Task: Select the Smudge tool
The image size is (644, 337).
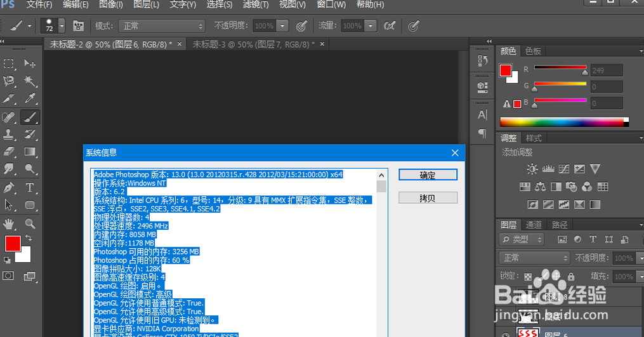Action: 9,169
